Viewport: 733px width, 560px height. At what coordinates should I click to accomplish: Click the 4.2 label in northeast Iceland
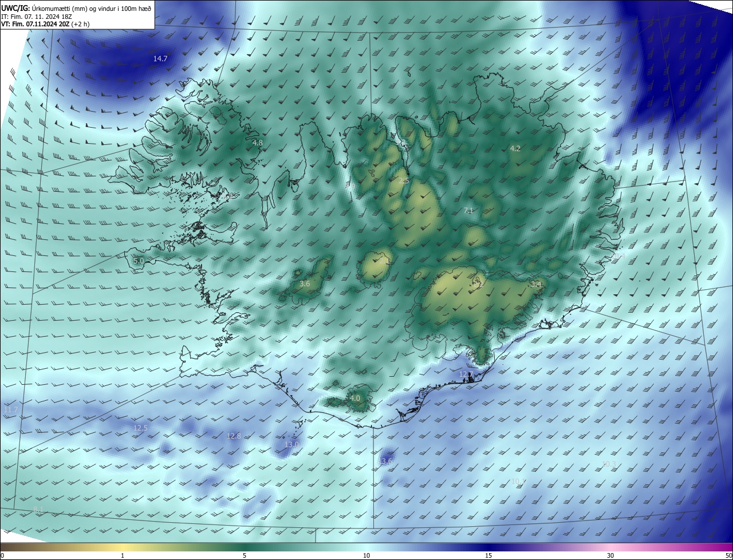[x=515, y=148]
